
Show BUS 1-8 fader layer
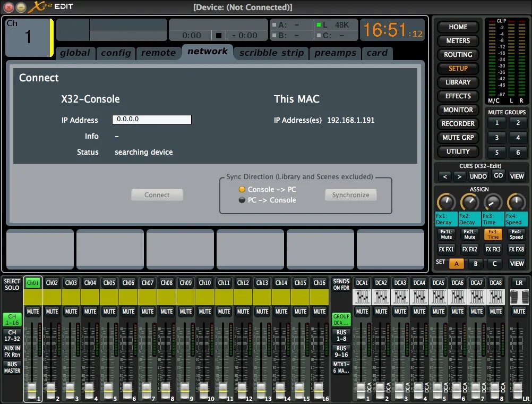tap(341, 335)
